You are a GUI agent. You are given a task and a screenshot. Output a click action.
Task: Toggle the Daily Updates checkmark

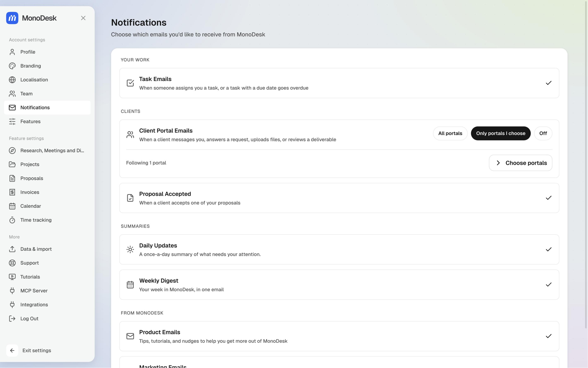point(548,249)
